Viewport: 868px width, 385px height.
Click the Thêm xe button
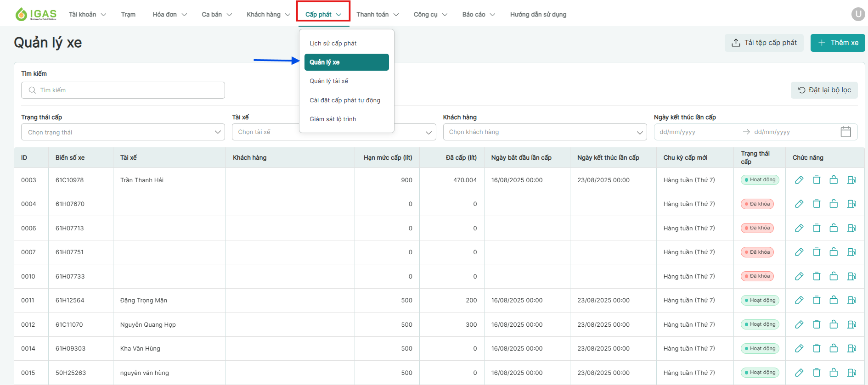click(838, 43)
